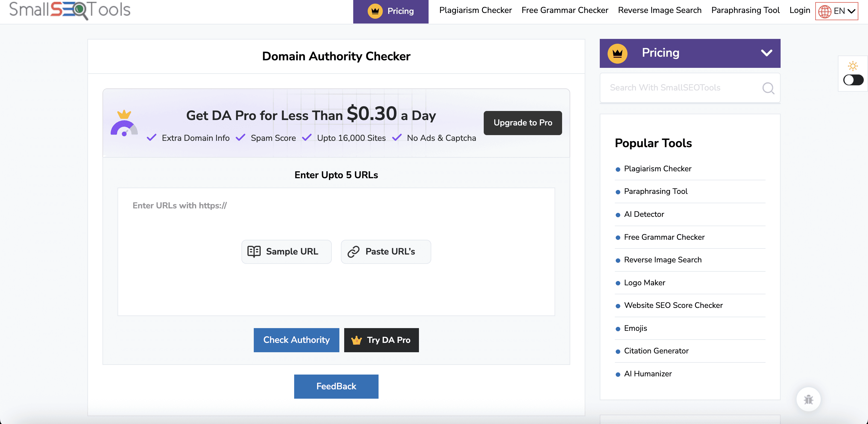Screen dimensions: 868x424
Task: Open Reverse Image Search top menu item
Action: tap(659, 10)
